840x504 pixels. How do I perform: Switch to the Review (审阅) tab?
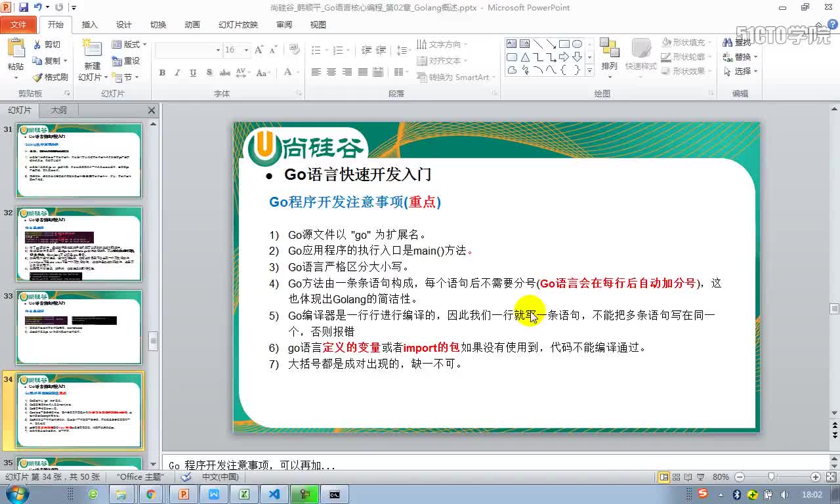pos(284,25)
